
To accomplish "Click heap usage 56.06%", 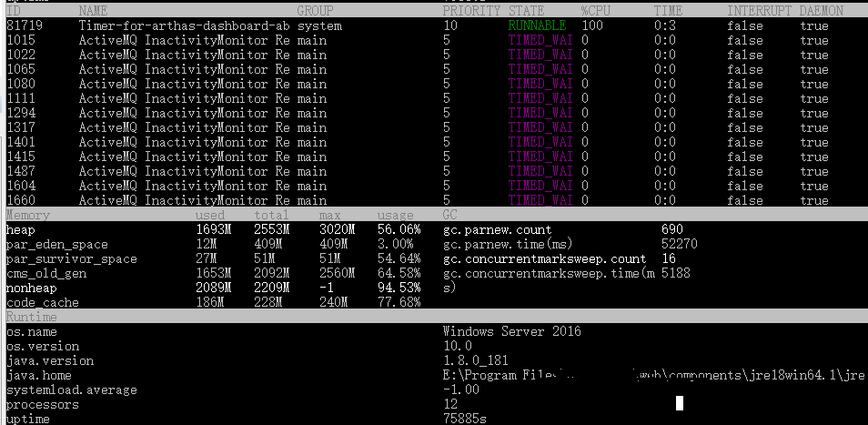I will click(x=399, y=229).
